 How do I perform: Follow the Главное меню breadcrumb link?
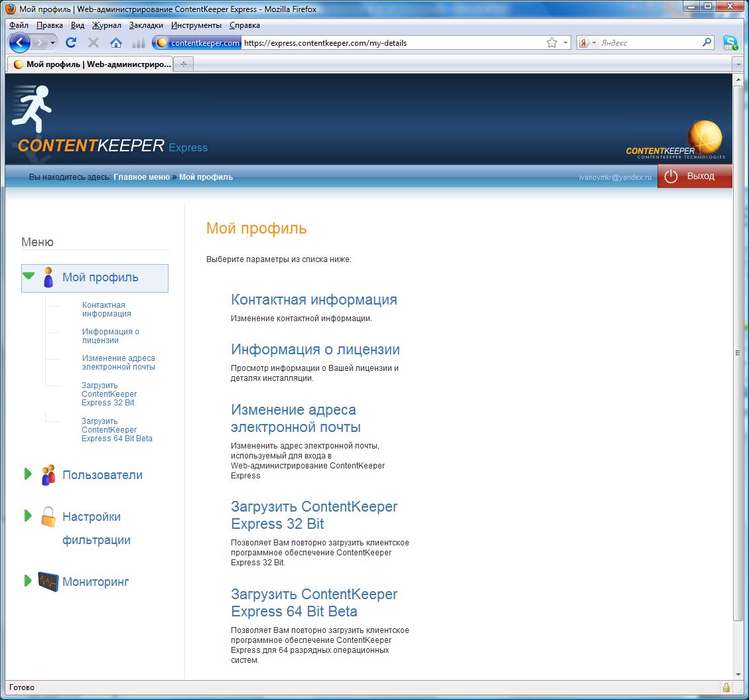pyautogui.click(x=141, y=176)
